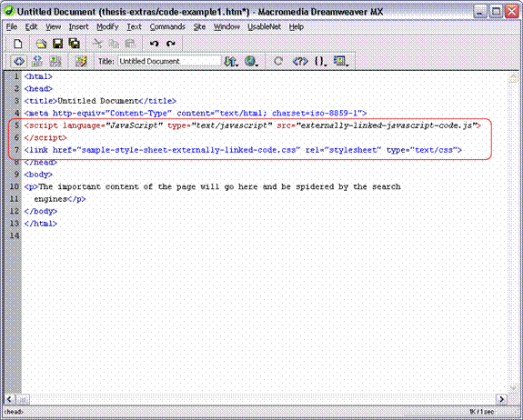This screenshot has width=523, height=420.
Task: Click 'engines</p>' on line 11
Action: pos(60,199)
